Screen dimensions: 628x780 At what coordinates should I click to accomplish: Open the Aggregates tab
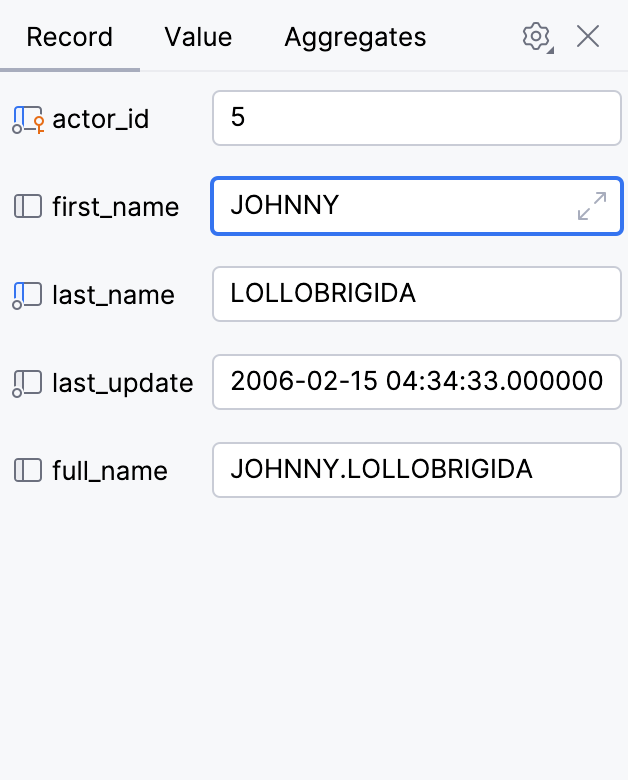coord(355,38)
